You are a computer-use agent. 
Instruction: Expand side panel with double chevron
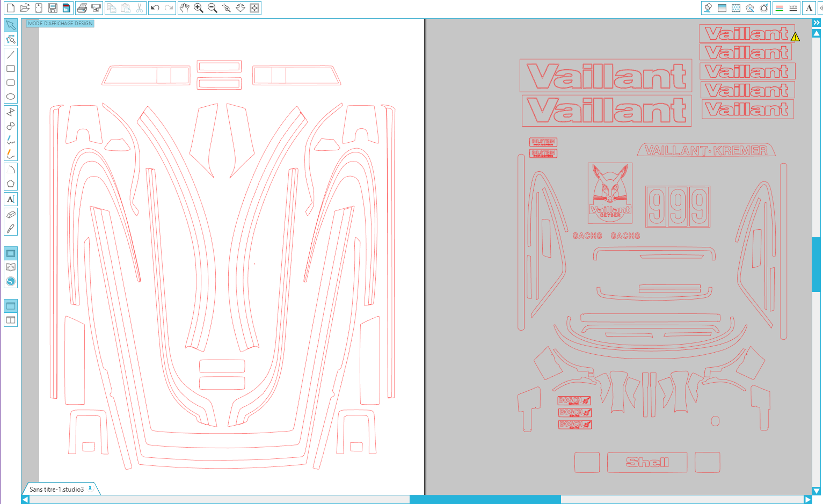[x=817, y=23]
